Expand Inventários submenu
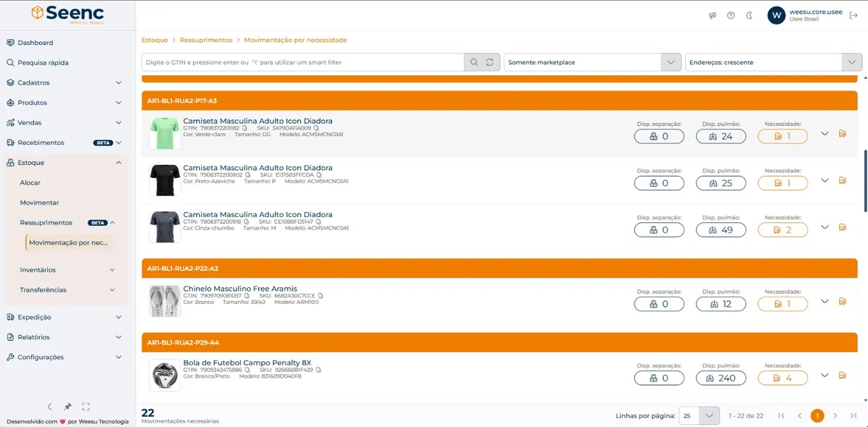 pos(69,270)
